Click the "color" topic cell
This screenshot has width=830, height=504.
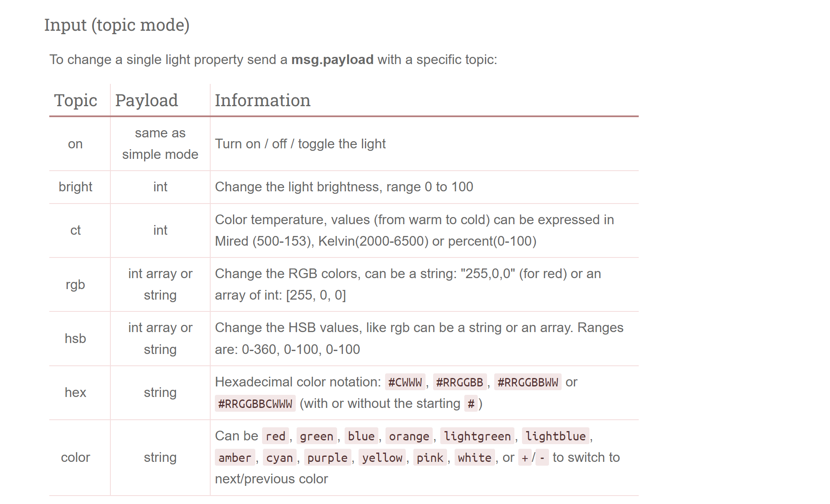pos(75,458)
